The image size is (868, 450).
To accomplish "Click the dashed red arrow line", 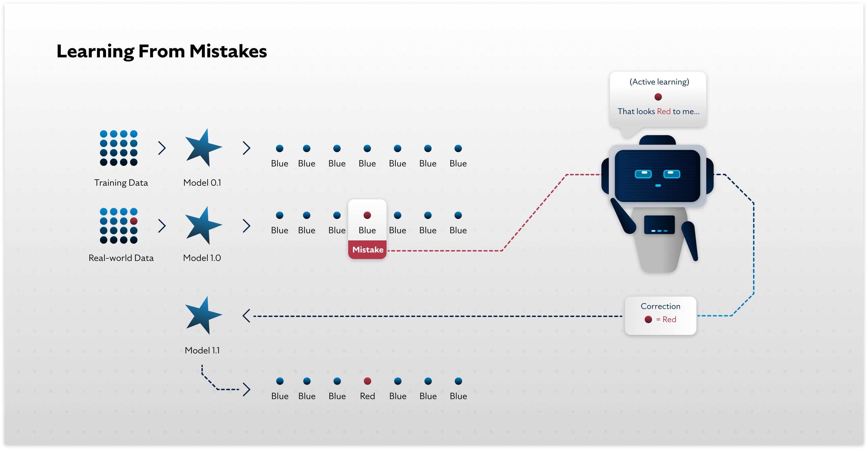I will point(458,250).
